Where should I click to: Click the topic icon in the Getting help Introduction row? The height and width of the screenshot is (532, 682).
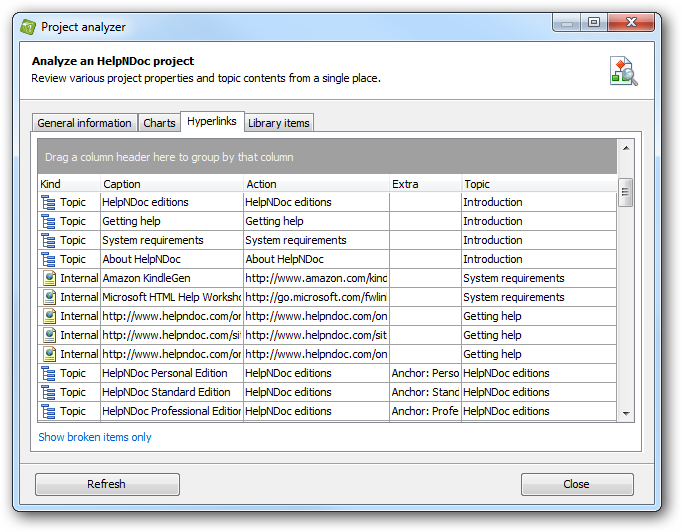click(48, 221)
